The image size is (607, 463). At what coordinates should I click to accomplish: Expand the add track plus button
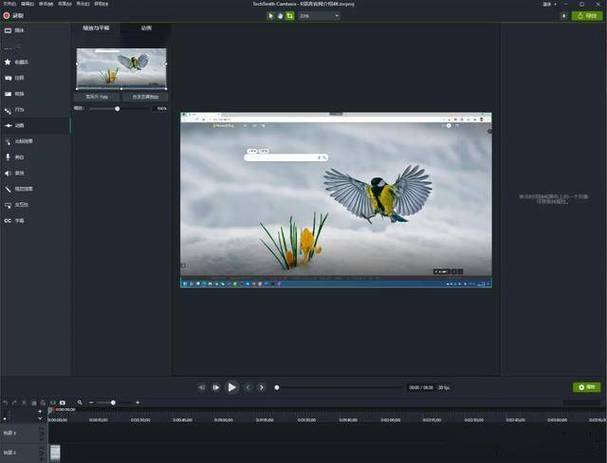click(x=40, y=410)
